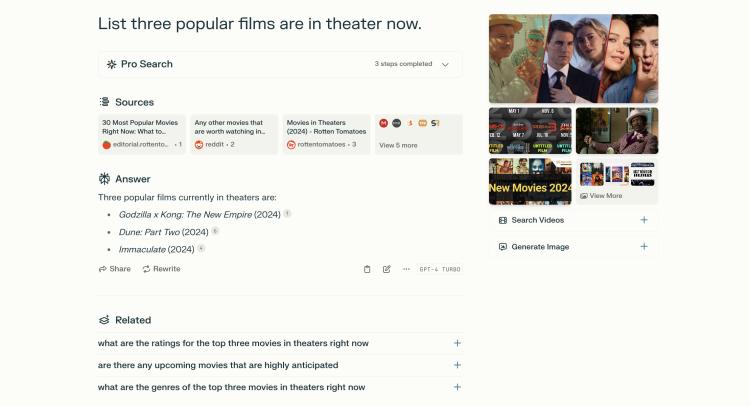Open genres of top three movies question
The width and height of the screenshot is (750, 406).
(x=280, y=387)
